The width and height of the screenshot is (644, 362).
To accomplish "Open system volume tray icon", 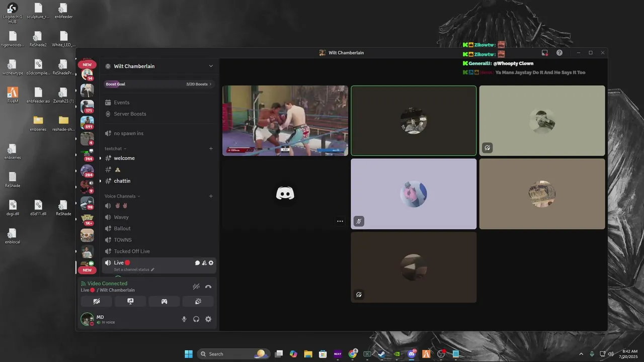I will 611,354.
